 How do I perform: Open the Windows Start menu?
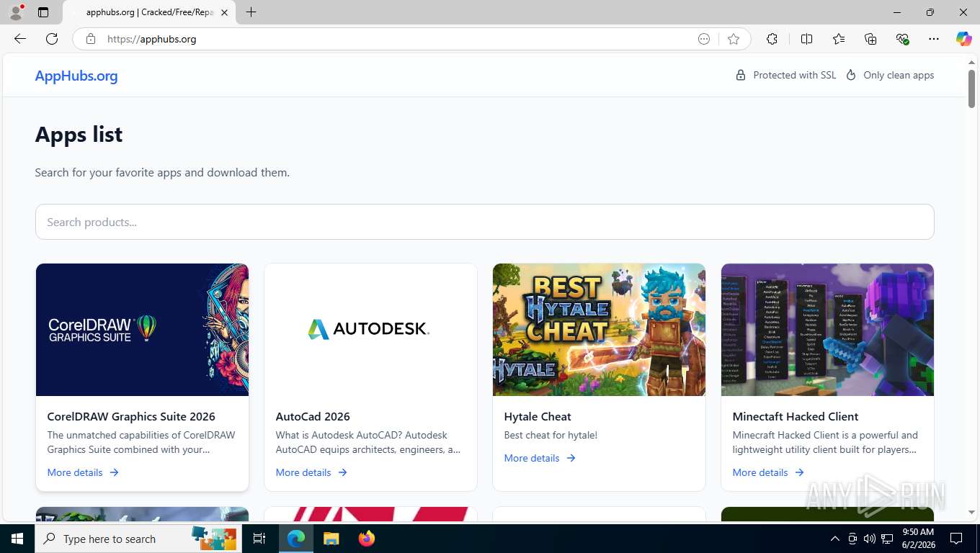[x=17, y=539]
